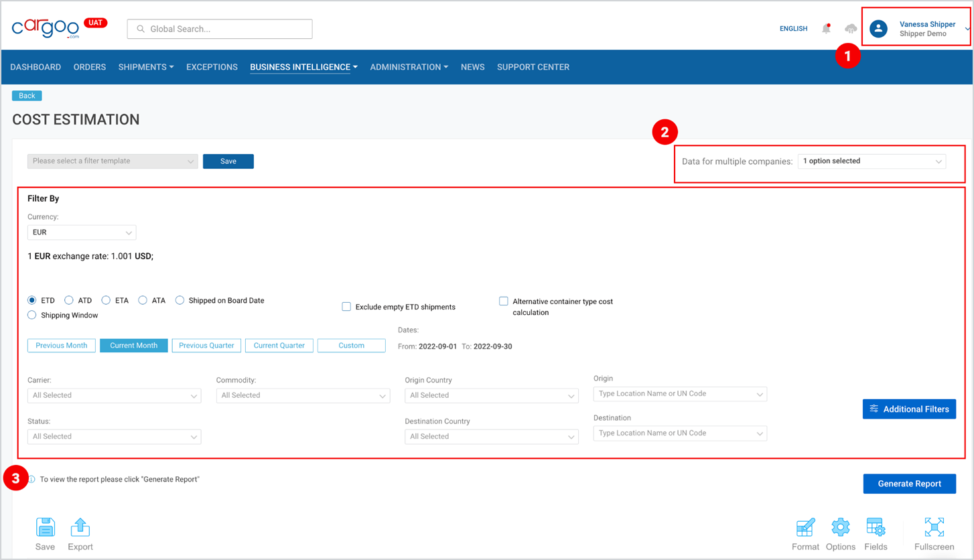Image resolution: width=974 pixels, height=560 pixels.
Task: Click the cloud download icon
Action: point(851,29)
